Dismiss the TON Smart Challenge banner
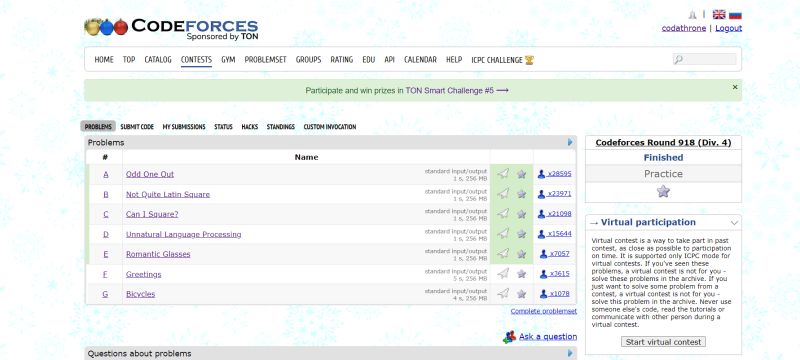Screen dimensions: 800x360 (x=735, y=87)
